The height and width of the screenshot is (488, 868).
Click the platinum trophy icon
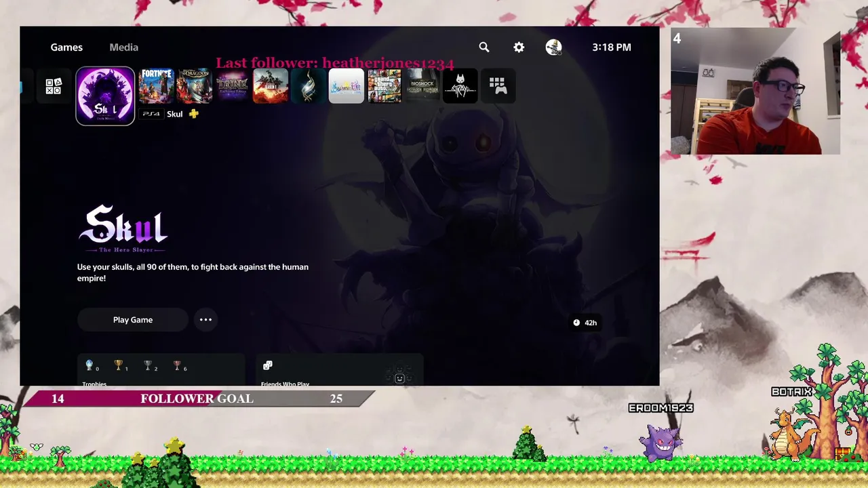(x=89, y=365)
